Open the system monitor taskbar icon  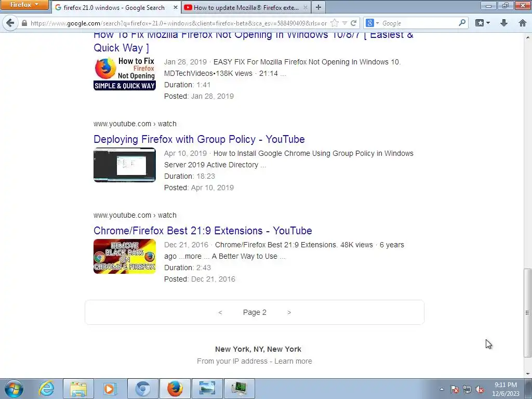click(x=239, y=389)
